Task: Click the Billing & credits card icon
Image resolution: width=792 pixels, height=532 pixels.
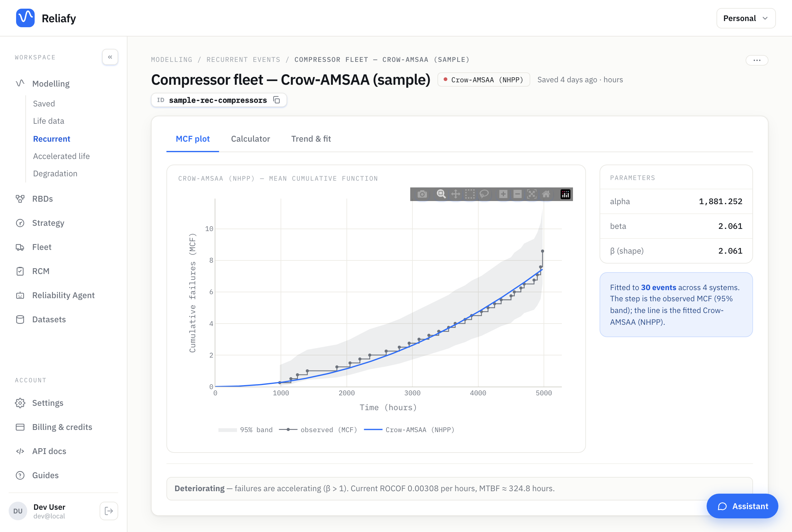Action: (20, 427)
